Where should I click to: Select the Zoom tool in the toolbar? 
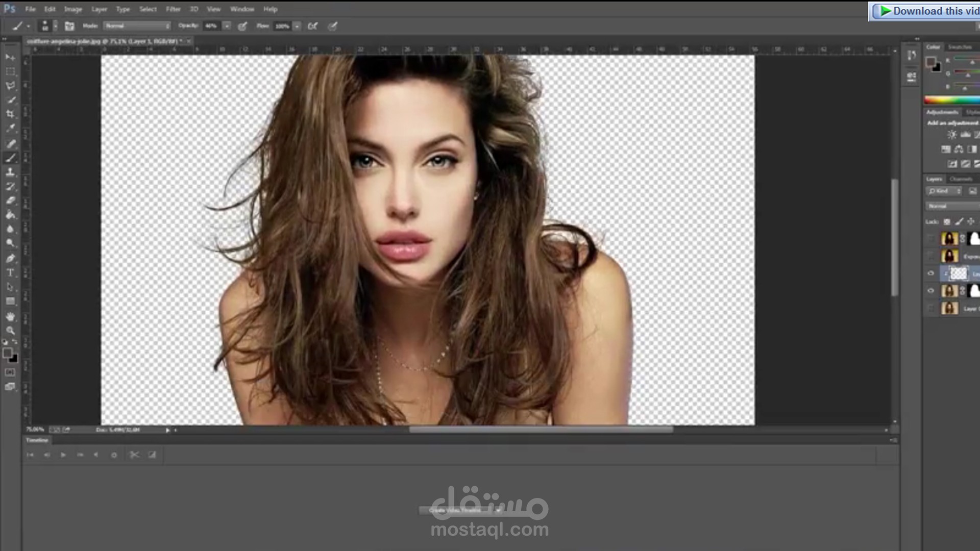coord(10,331)
